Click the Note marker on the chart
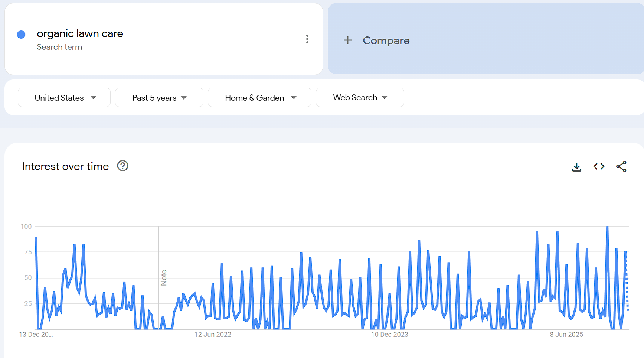644x358 pixels. [x=164, y=277]
